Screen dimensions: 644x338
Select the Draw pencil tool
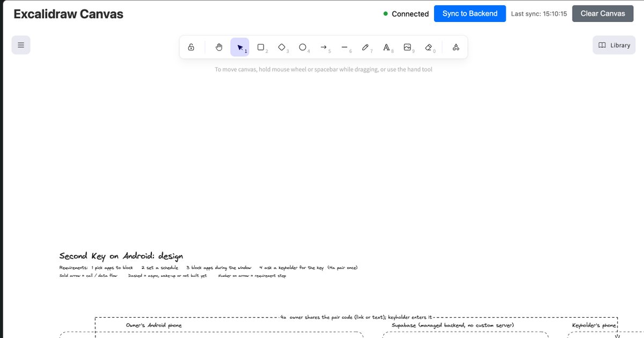[x=365, y=47]
